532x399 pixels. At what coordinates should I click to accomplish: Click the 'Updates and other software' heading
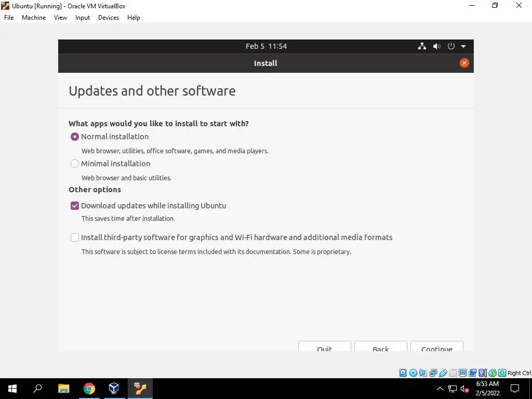coord(152,91)
